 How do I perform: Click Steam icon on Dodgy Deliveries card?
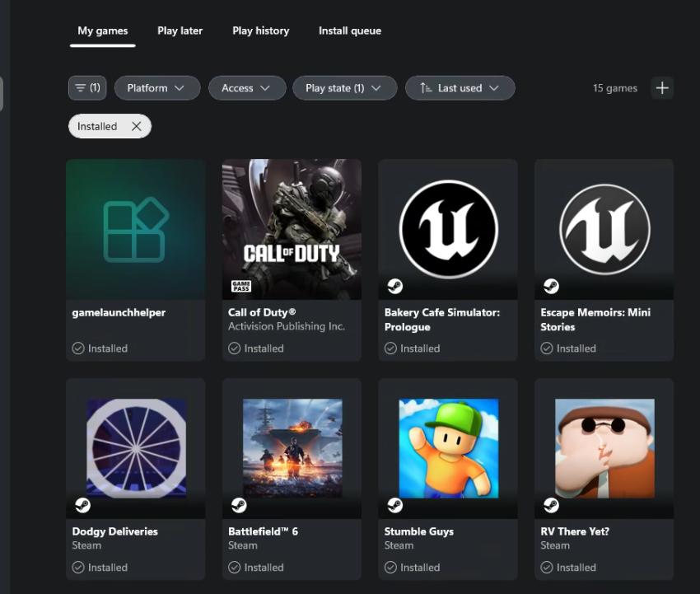(82, 505)
